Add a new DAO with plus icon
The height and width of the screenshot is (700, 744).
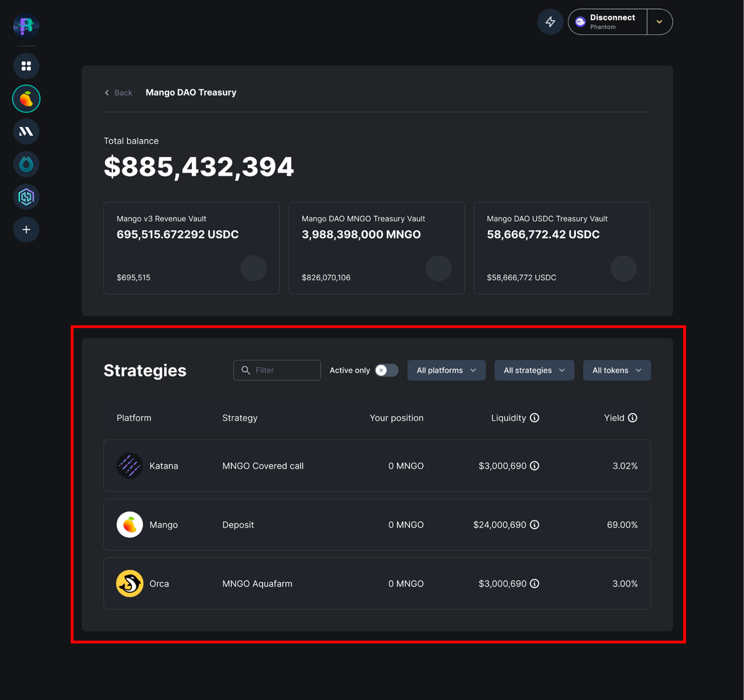(26, 229)
